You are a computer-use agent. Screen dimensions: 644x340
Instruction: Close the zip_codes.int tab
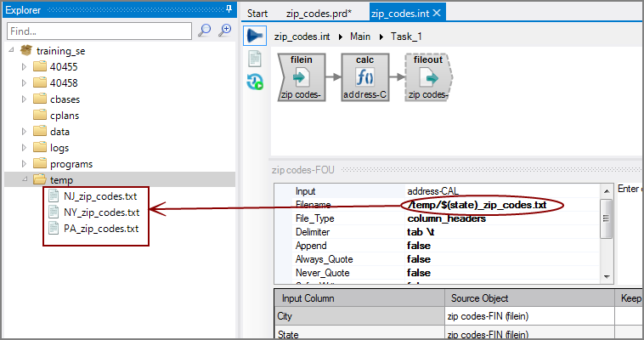pyautogui.click(x=437, y=13)
